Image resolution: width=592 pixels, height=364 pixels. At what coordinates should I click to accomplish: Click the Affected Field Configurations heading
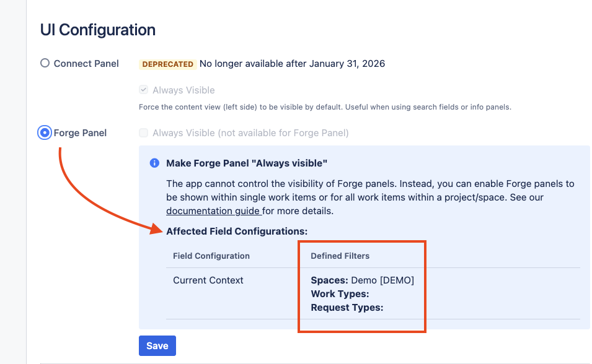click(x=237, y=232)
